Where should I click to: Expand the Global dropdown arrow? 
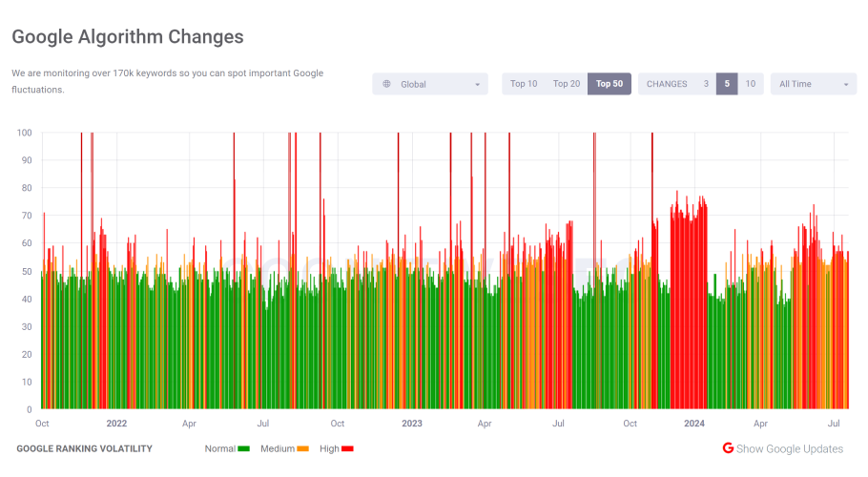point(477,85)
